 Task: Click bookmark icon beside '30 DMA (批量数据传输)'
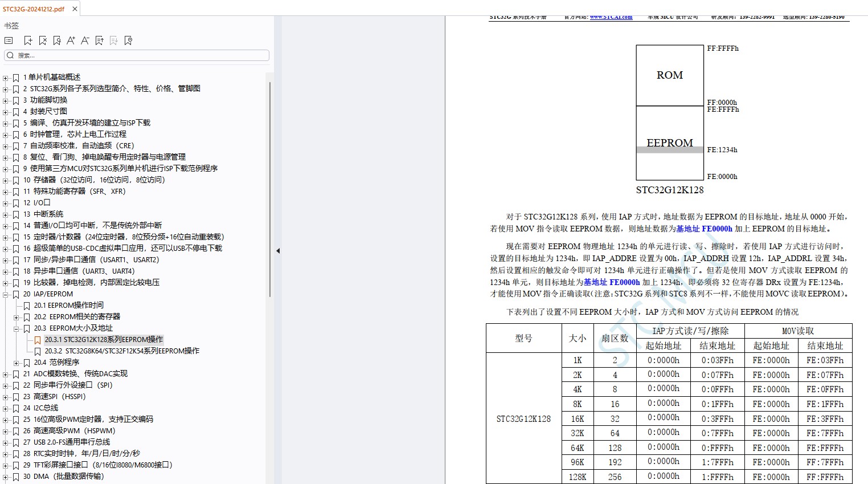point(16,477)
